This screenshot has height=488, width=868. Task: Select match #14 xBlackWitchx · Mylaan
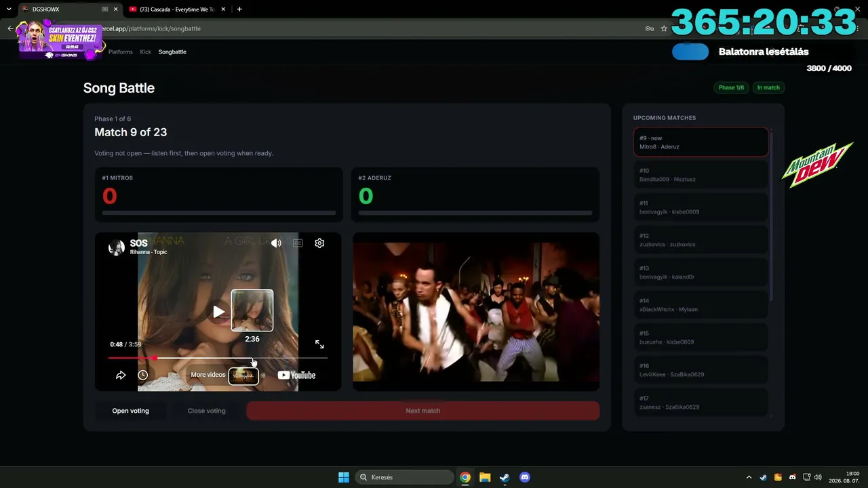click(701, 305)
